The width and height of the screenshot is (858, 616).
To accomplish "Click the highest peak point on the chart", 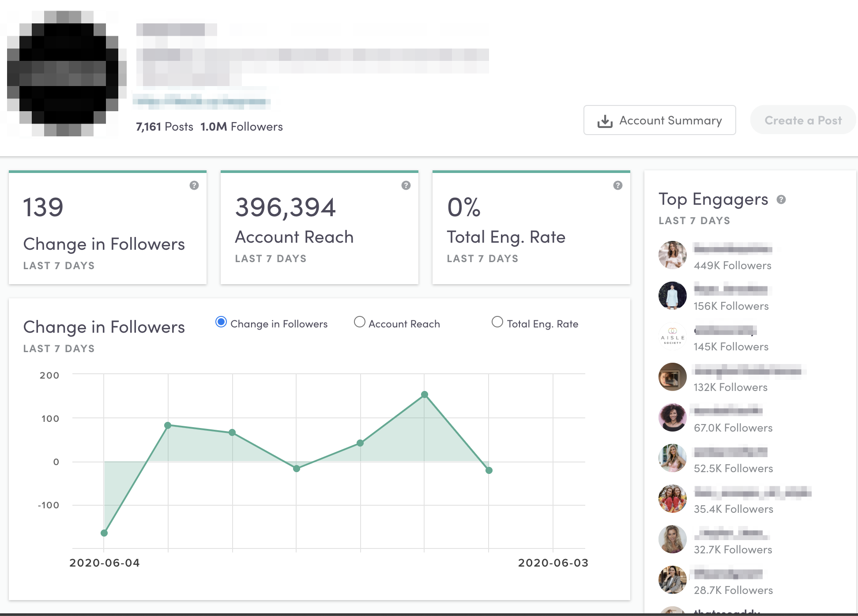I will click(x=425, y=394).
